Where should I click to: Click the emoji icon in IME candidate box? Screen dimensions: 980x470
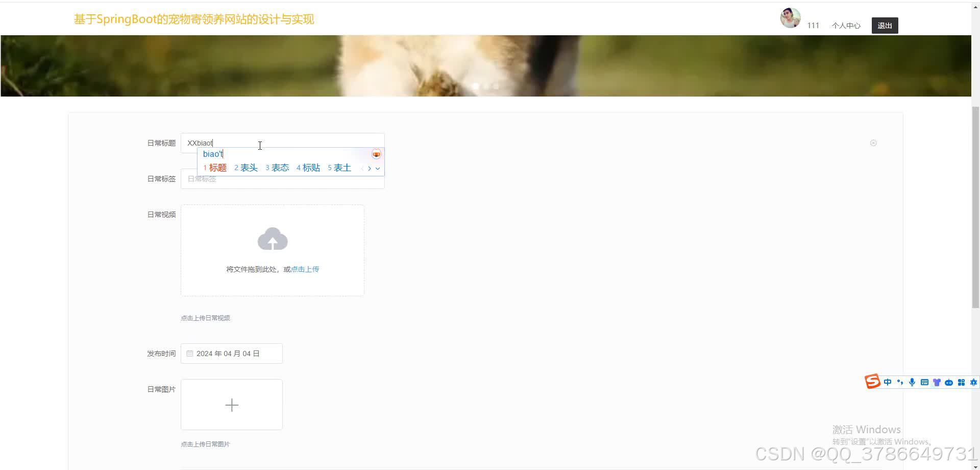[x=376, y=154]
